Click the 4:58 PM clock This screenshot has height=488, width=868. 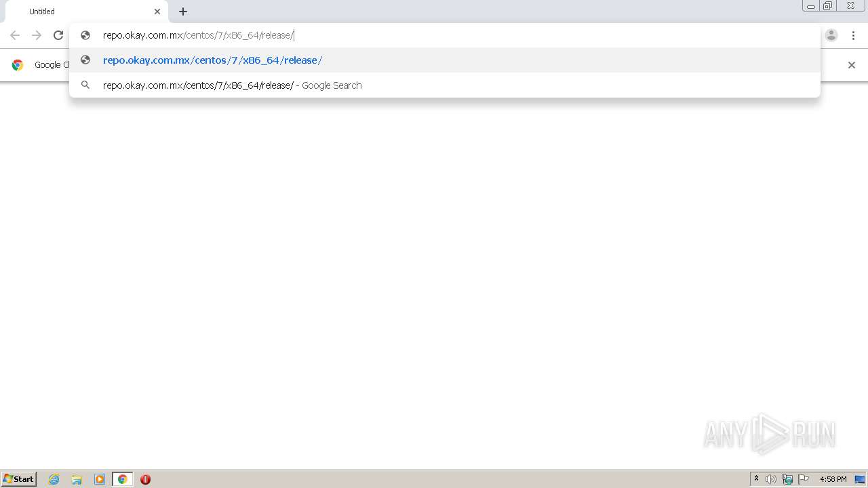click(833, 479)
